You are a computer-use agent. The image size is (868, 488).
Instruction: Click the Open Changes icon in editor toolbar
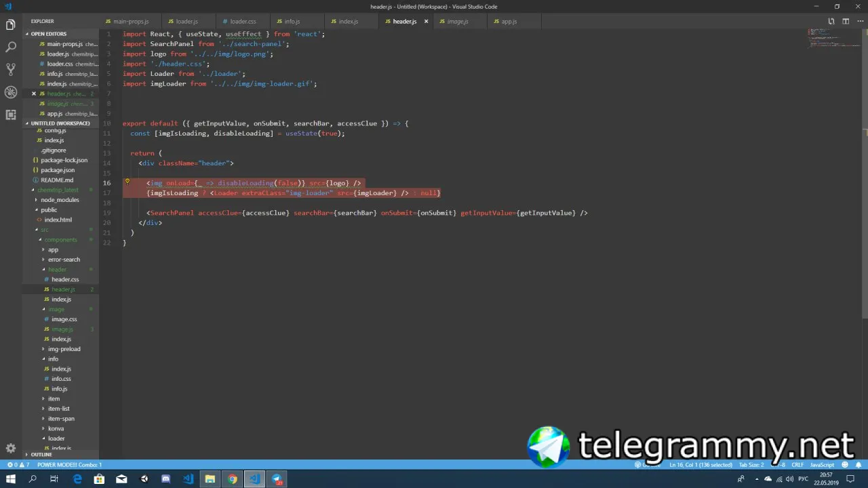tap(831, 21)
